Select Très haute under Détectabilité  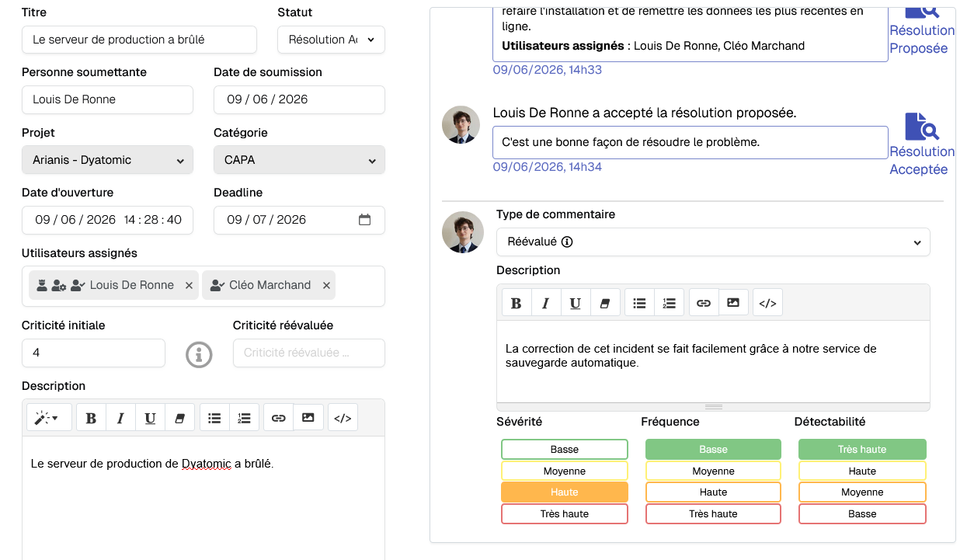pyautogui.click(x=862, y=449)
